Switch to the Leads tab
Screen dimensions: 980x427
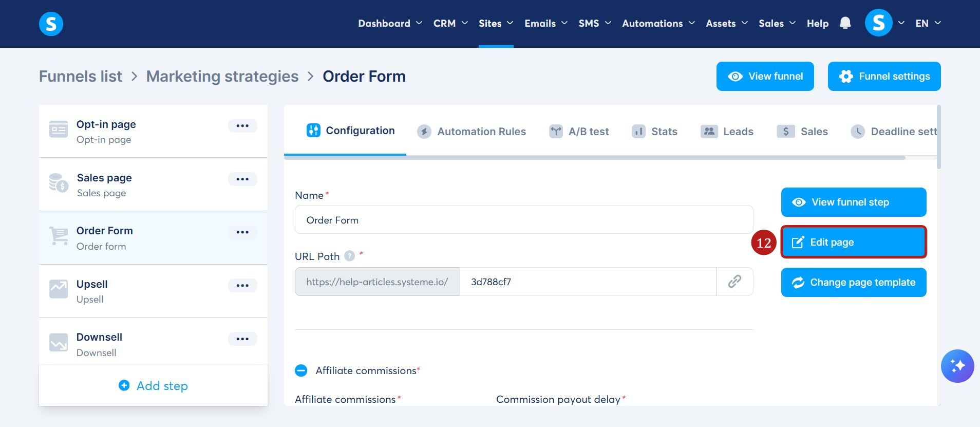727,132
